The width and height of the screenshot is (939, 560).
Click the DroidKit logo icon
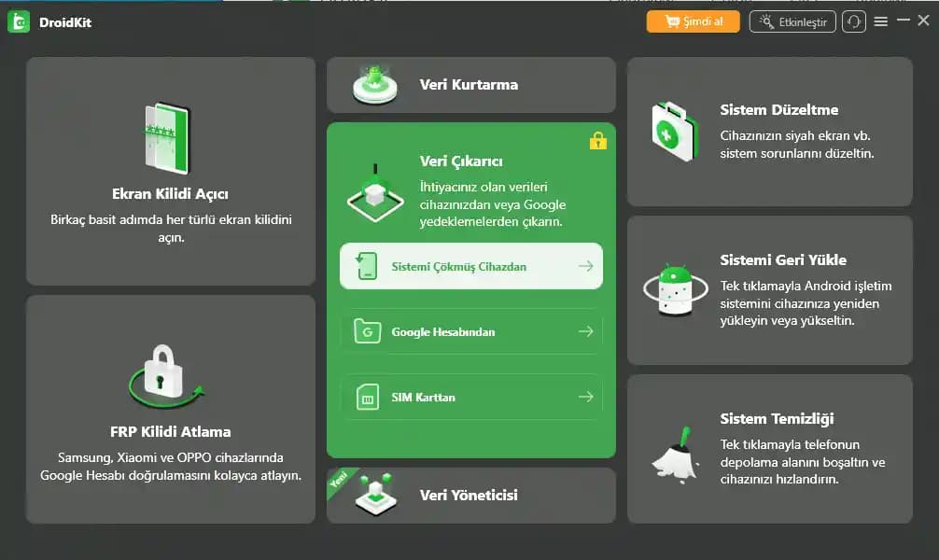tap(19, 21)
